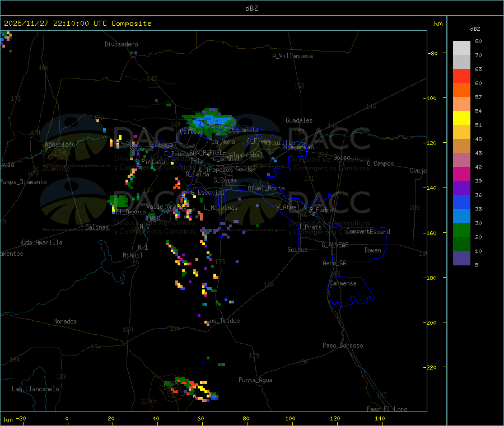The width and height of the screenshot is (504, 426).
Task: Click the 'A_Villanueva' map label
Action: [x=292, y=56]
